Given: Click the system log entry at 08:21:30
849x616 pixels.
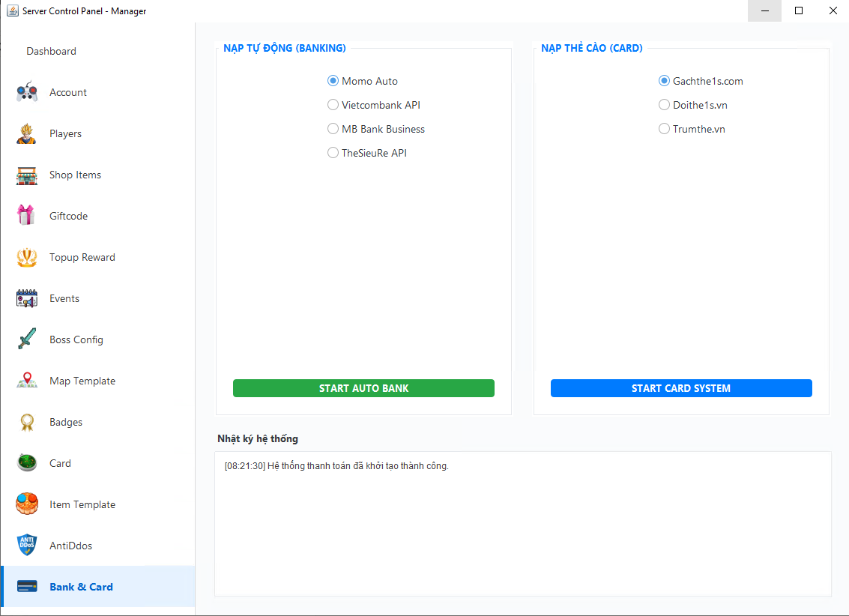Looking at the screenshot, I should click(336, 466).
